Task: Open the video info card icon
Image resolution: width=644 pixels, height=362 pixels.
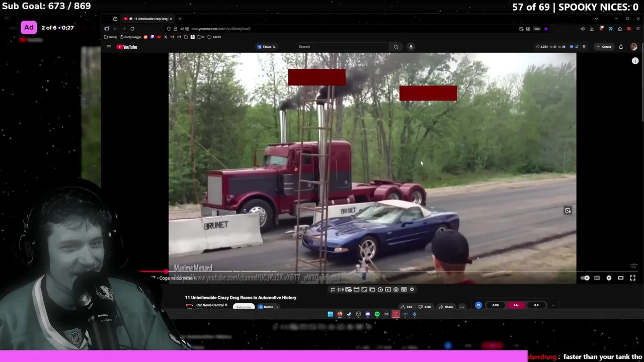Action: (635, 61)
